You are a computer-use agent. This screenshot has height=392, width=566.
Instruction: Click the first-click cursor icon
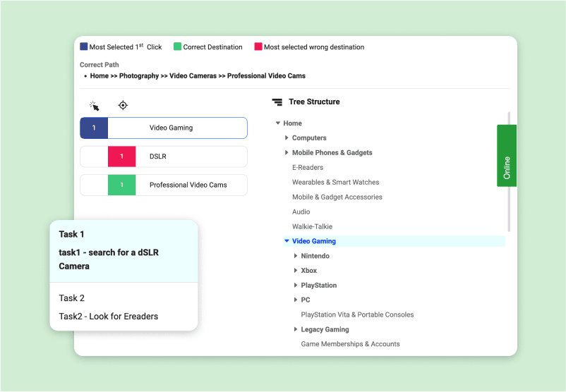pyautogui.click(x=94, y=106)
